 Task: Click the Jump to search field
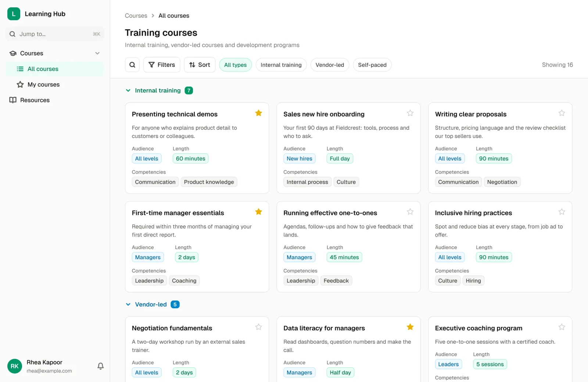click(55, 34)
